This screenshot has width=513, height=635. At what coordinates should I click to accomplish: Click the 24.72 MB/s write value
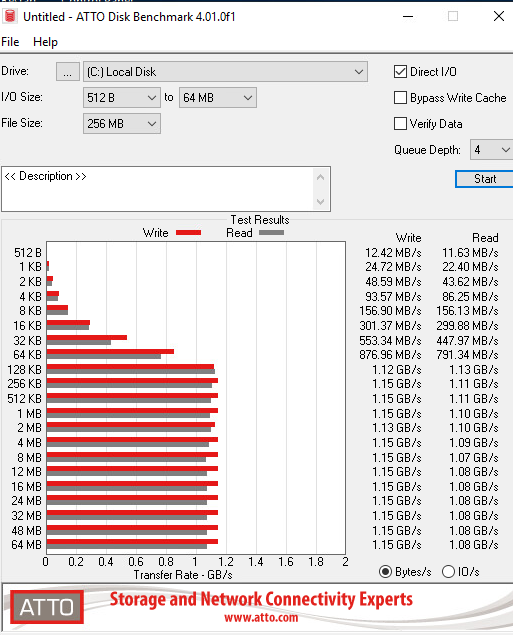coord(393,266)
